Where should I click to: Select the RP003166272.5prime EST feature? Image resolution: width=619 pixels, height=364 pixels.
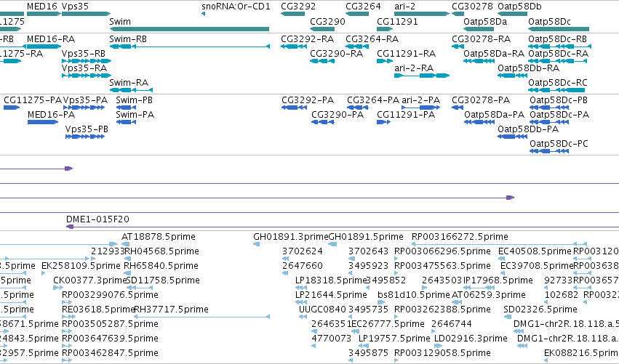[500, 244]
